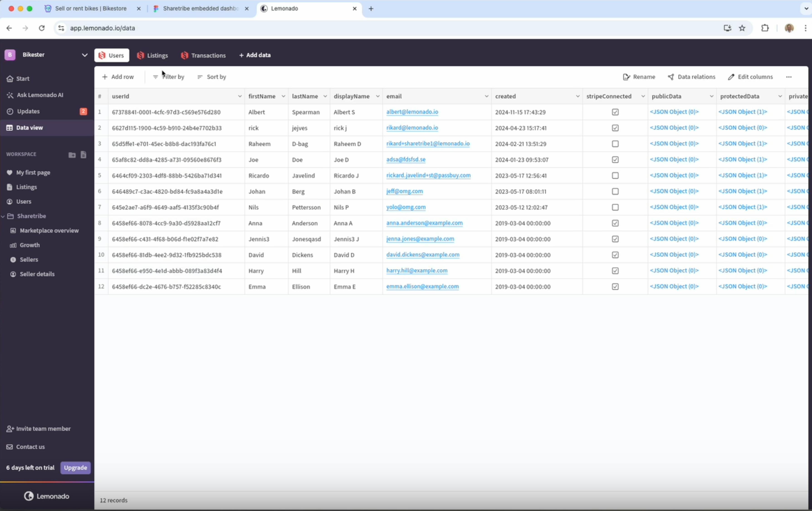This screenshot has height=511, width=812.
Task: Click the new folder icon in Workspace
Action: pyautogui.click(x=72, y=155)
